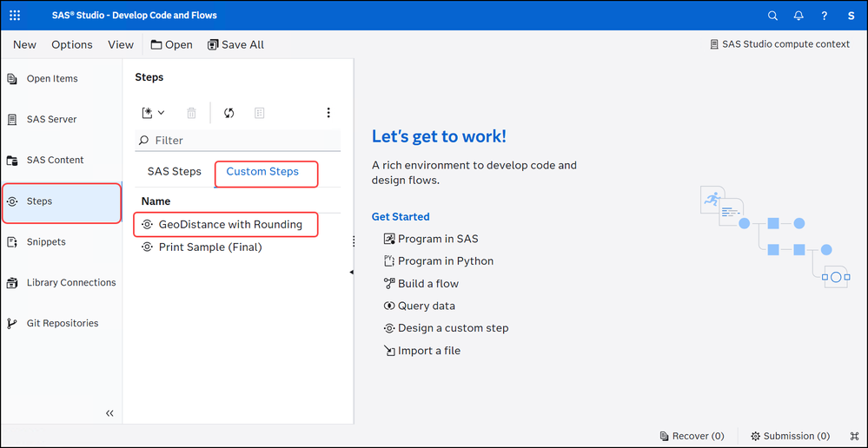Open the New menu
Screen dimensions: 868x448
[25, 45]
